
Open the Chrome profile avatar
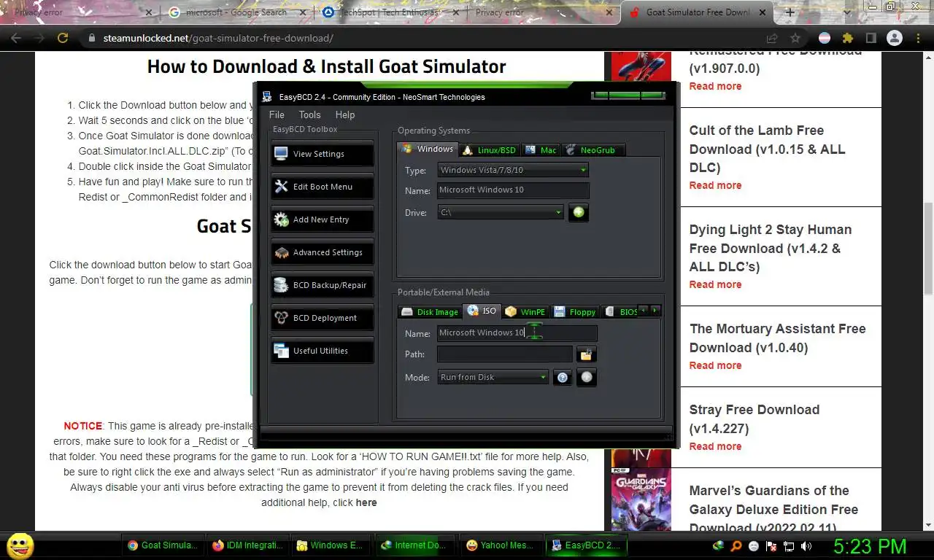click(895, 38)
